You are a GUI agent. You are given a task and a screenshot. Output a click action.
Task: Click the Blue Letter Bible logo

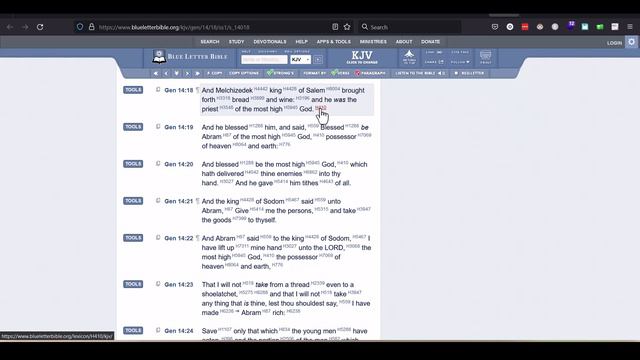click(x=190, y=57)
